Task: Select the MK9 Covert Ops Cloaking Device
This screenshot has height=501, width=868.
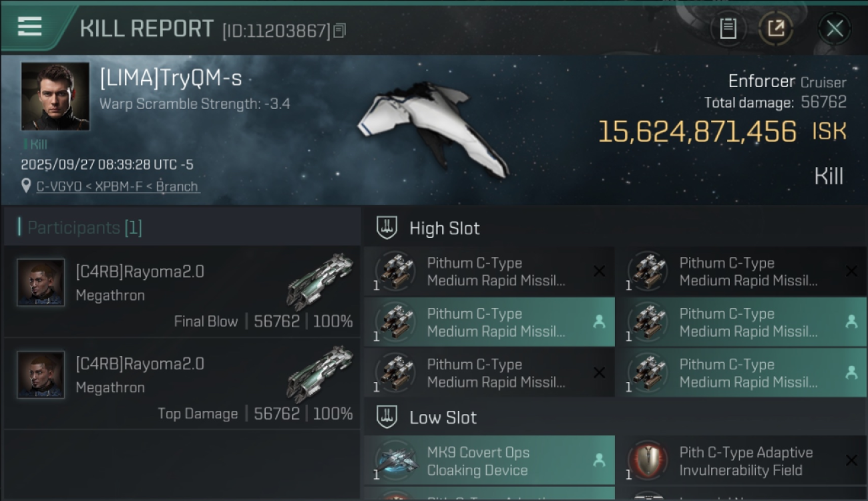Action: pyautogui.click(x=489, y=461)
